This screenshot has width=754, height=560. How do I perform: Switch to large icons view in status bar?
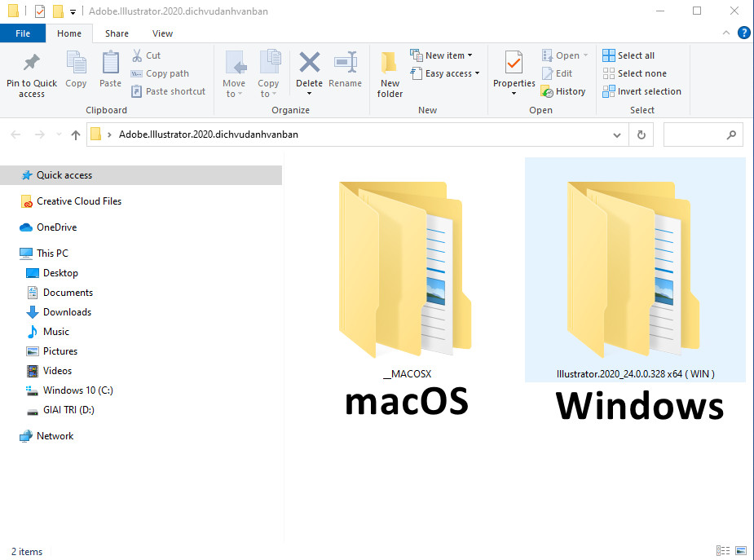pos(741,551)
